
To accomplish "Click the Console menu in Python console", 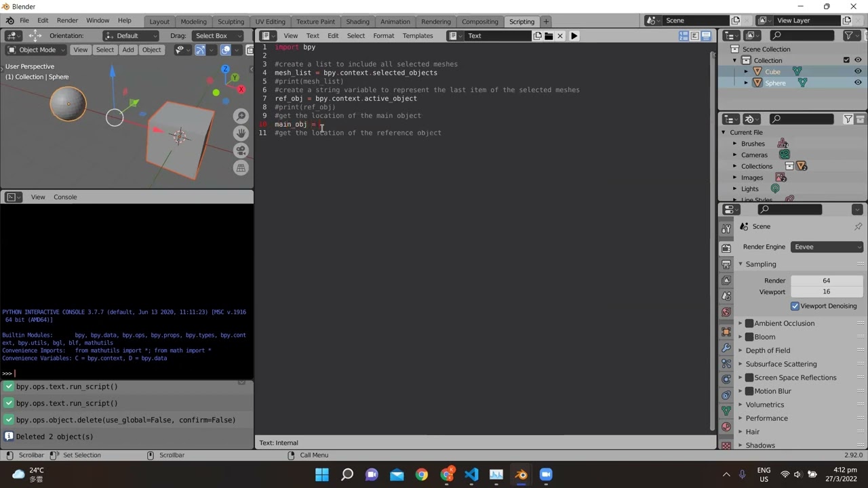I will pyautogui.click(x=65, y=197).
